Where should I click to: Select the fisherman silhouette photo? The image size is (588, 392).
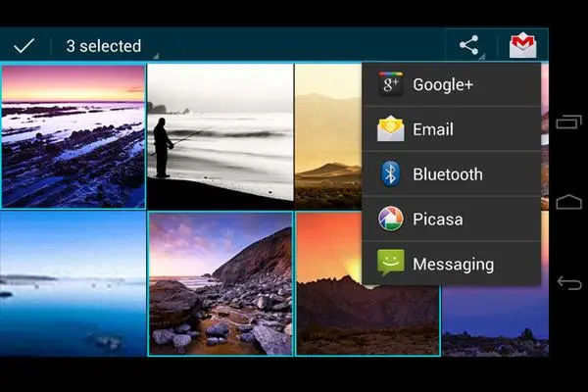[x=220, y=136]
